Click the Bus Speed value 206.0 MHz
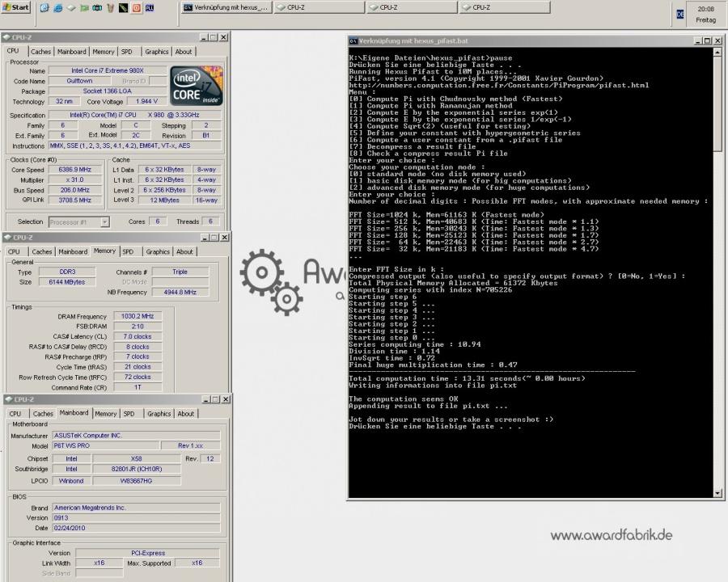 [74, 190]
